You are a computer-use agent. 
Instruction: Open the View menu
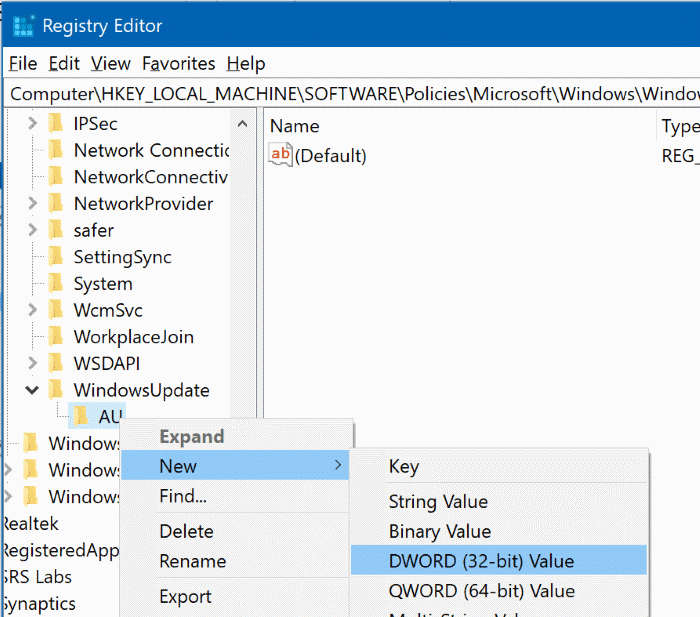point(111,64)
